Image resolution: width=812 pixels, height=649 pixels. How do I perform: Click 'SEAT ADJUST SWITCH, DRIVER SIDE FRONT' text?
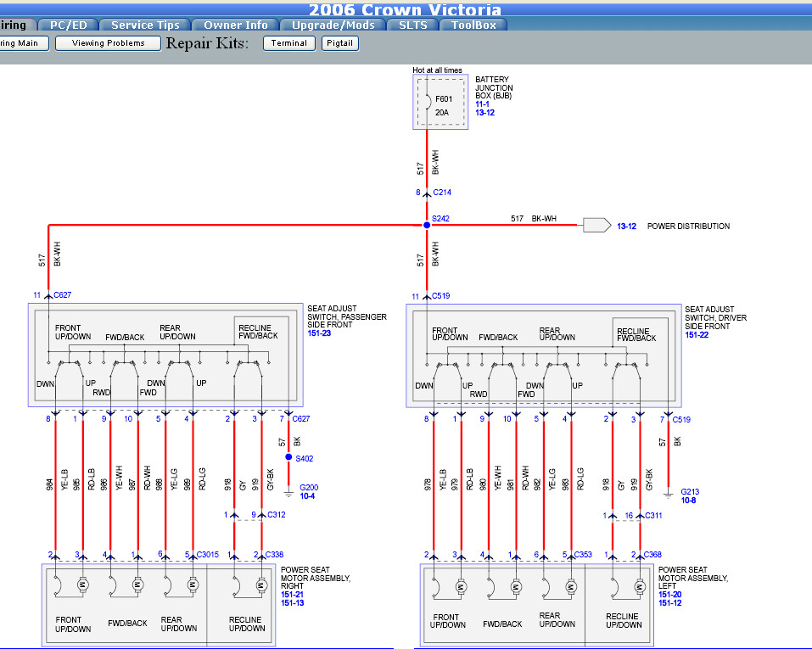point(715,317)
